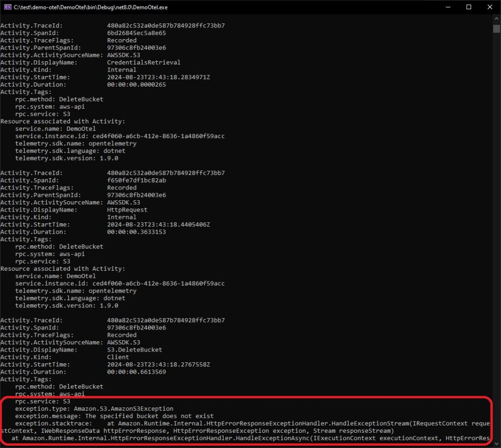The image size is (501, 448).
Task: Click DisplayName value HttpRequest
Action: point(127,210)
